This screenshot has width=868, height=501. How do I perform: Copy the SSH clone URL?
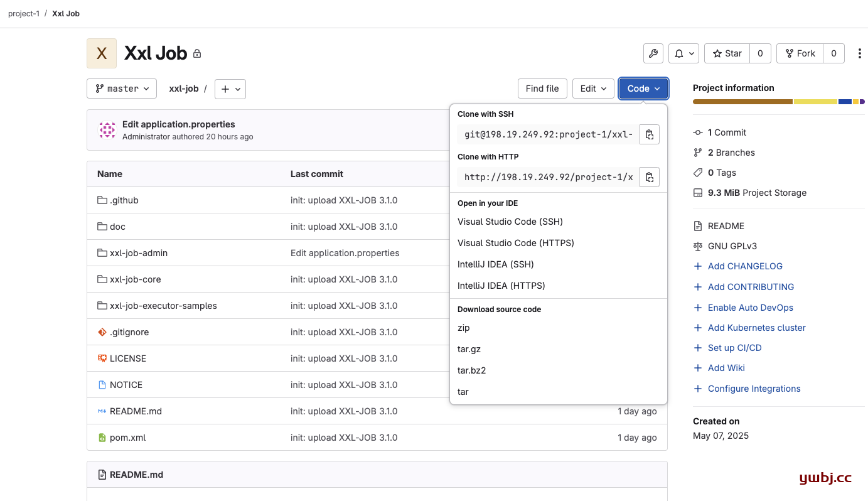pos(650,134)
